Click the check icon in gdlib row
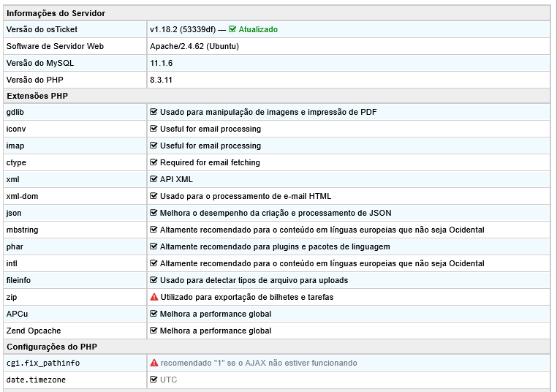Image resolution: width=557 pixels, height=392 pixels. 154,112
